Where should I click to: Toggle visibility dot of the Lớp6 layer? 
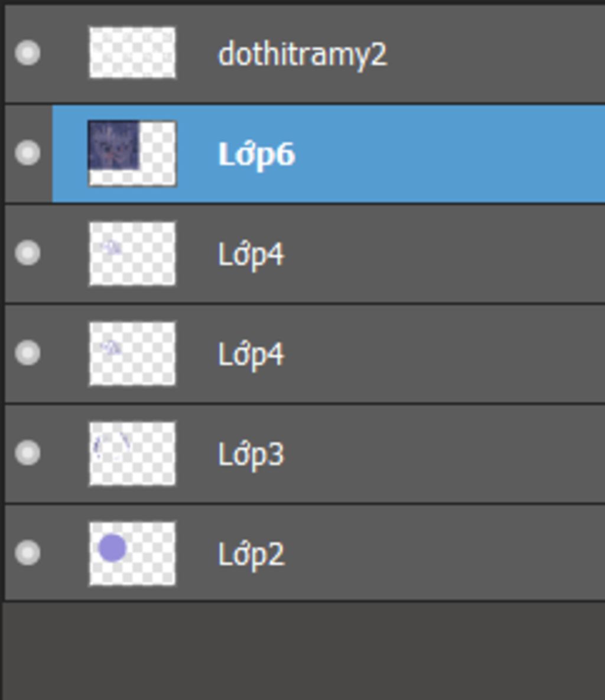point(28,152)
